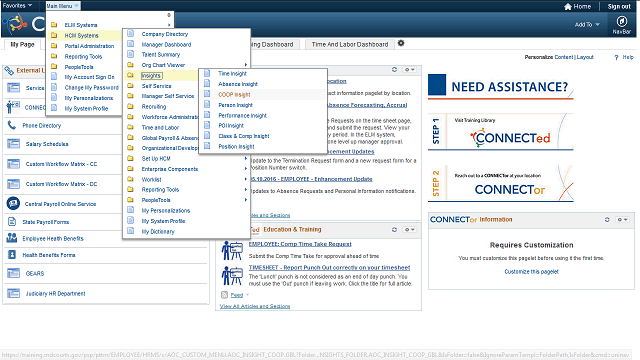
Task: Click the trainer icon beside TIMESHEET article
Action: tap(231, 276)
